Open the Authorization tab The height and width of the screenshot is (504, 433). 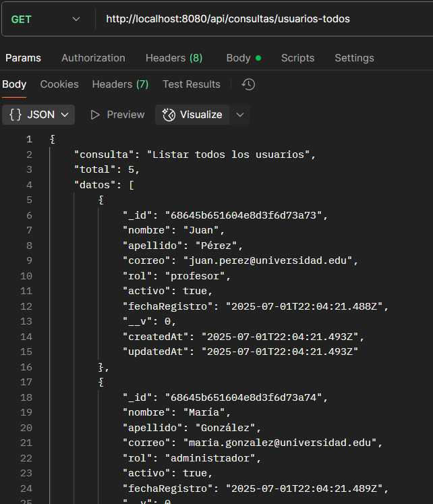93,58
